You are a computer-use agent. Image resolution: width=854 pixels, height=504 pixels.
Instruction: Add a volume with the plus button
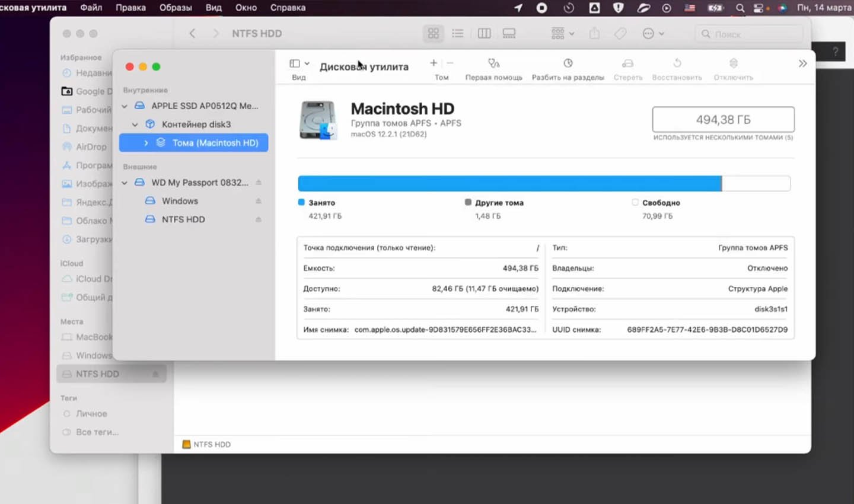(434, 63)
